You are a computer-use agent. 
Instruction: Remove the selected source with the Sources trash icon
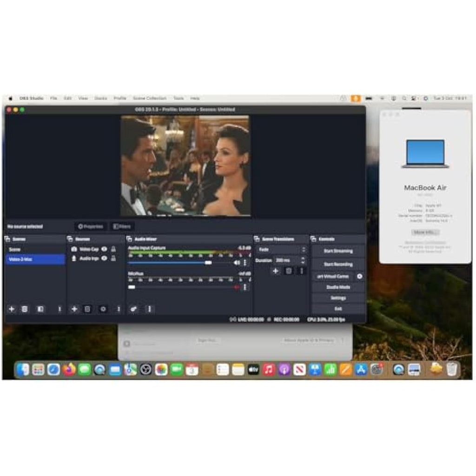point(87,309)
